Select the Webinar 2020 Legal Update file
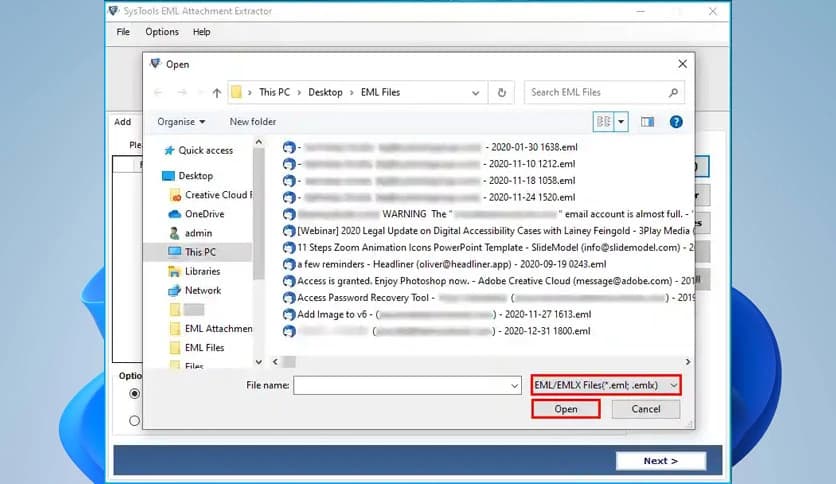836x484 pixels. [487, 231]
